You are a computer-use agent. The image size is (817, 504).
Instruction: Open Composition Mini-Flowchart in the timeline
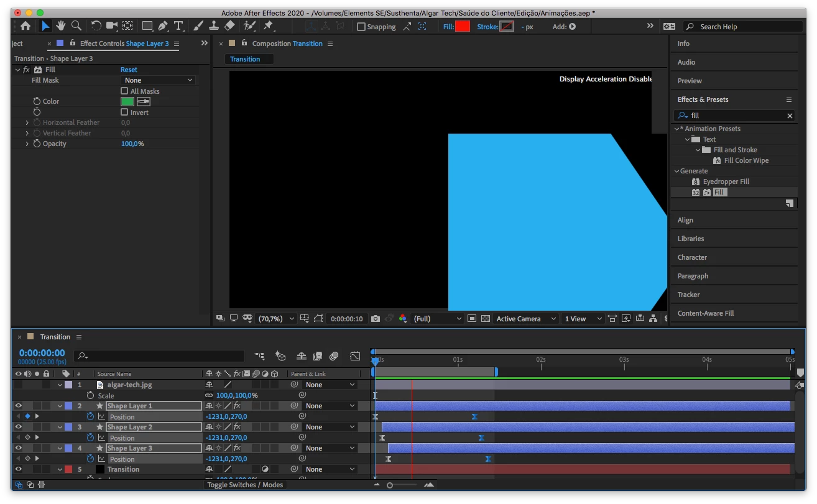click(259, 356)
